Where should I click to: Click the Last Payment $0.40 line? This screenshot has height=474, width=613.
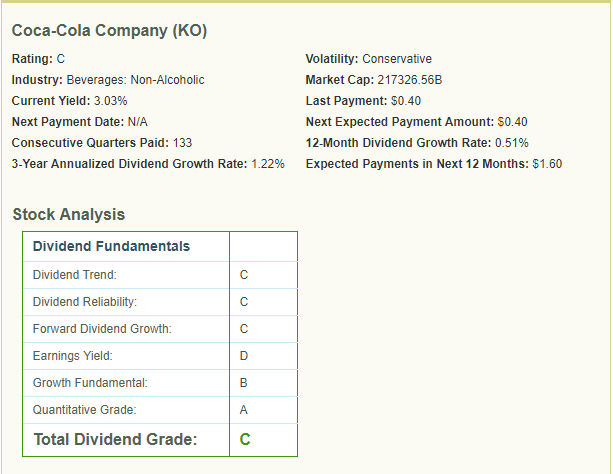[363, 101]
